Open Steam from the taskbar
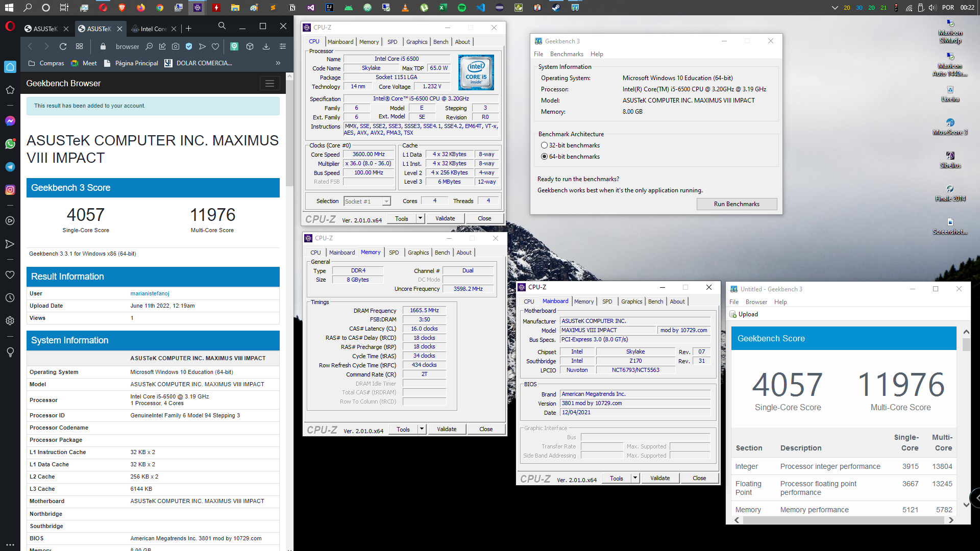This screenshot has height=551, width=980. (556, 8)
